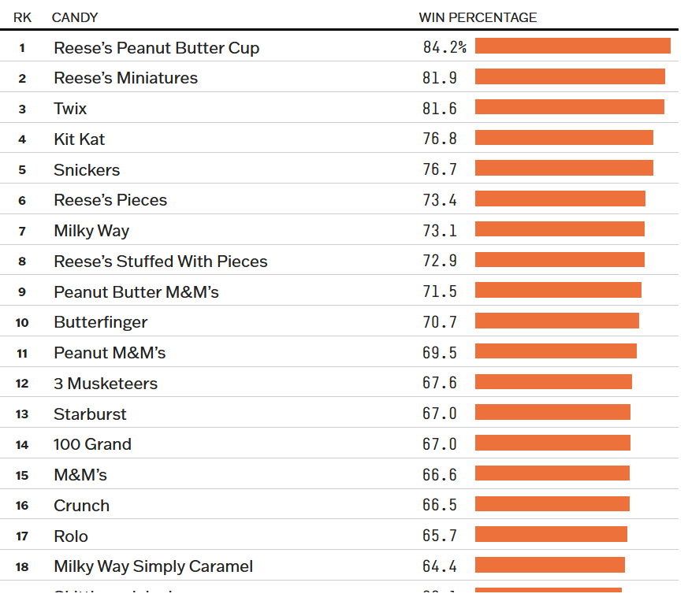The height and width of the screenshot is (616, 688).
Task: Select Milky Way candy name
Action: pos(91,231)
